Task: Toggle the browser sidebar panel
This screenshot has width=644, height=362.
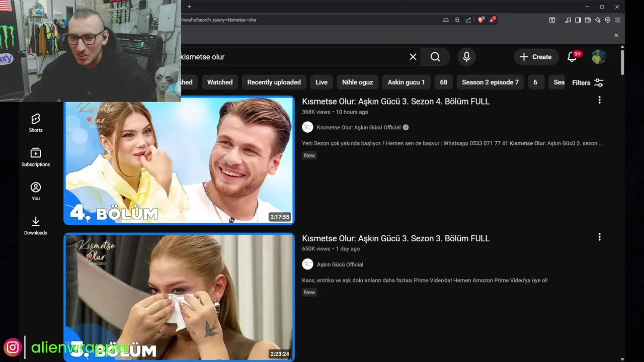Action: [578, 20]
